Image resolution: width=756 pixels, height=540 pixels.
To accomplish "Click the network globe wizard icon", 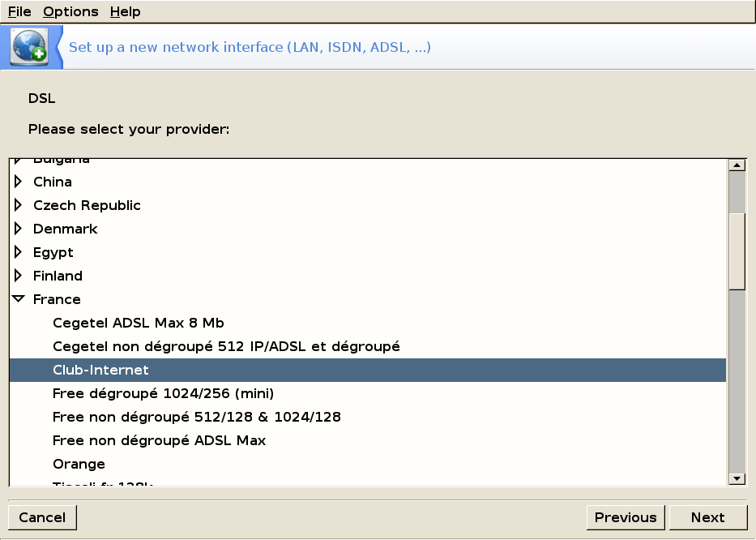I will coord(30,47).
